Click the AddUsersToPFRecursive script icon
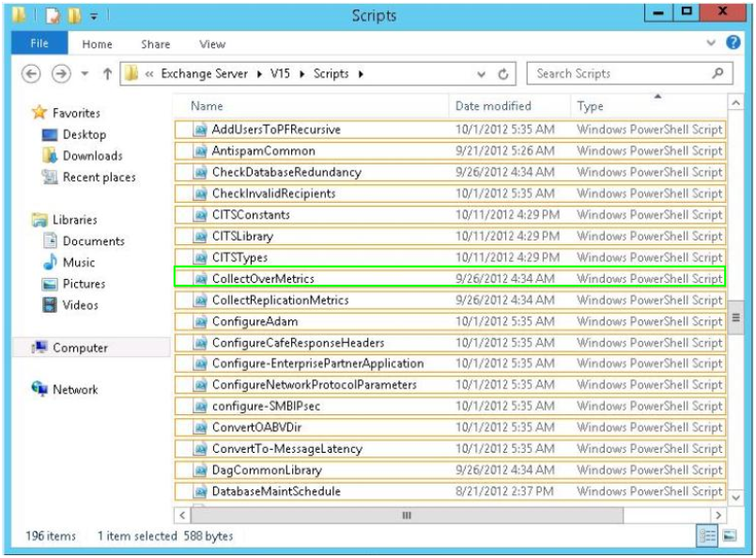Screen dimensions: 756x558 point(200,130)
